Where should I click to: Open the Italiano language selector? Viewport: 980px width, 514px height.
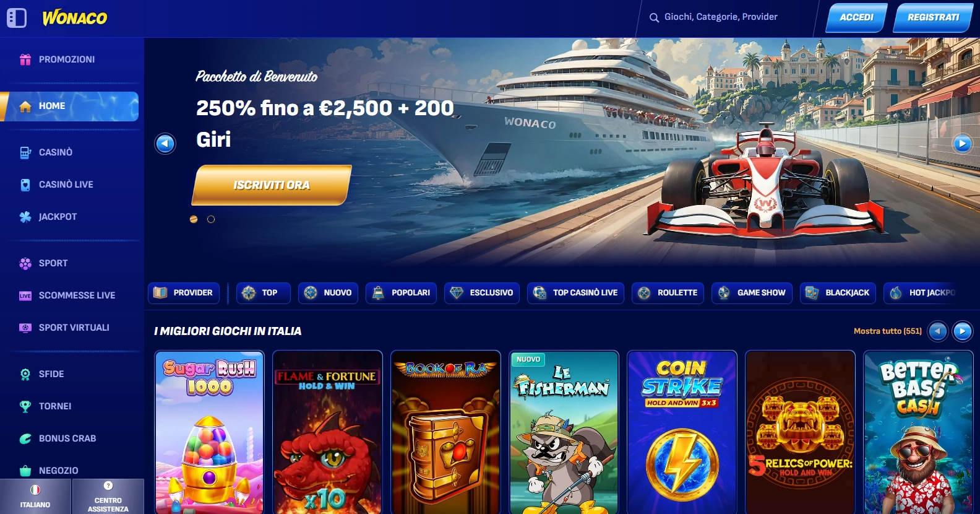pos(35,496)
